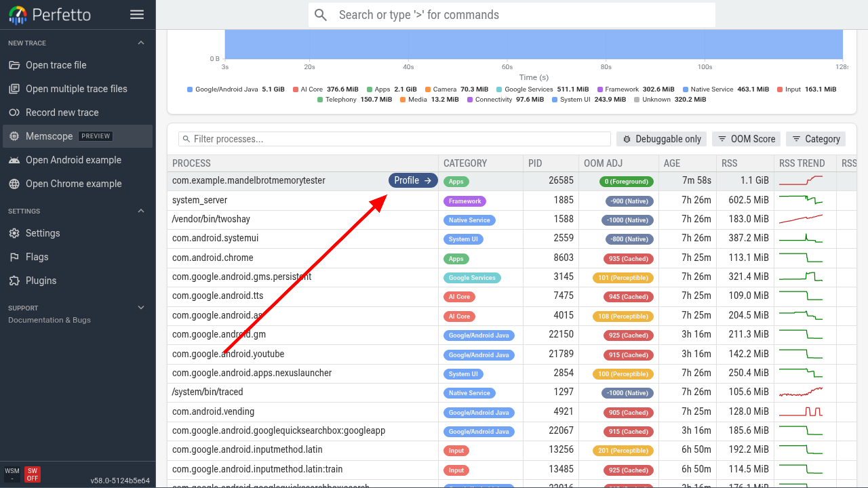Click the blue memory chart area

click(x=534, y=44)
